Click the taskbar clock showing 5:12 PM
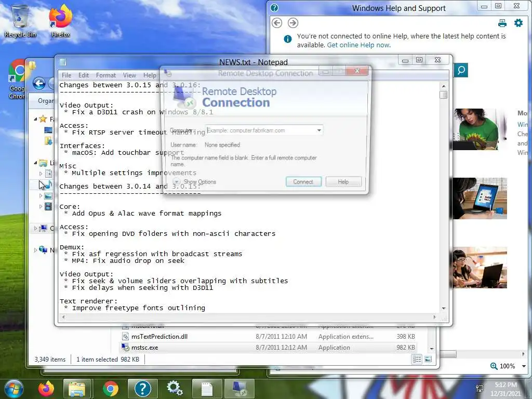 pyautogui.click(x=506, y=389)
